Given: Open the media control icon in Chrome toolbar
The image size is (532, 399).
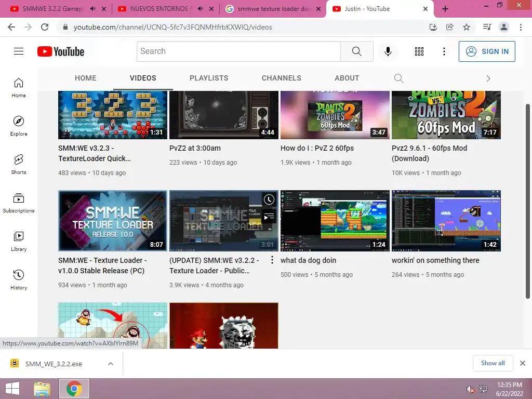Looking at the screenshot, I should [x=487, y=27].
